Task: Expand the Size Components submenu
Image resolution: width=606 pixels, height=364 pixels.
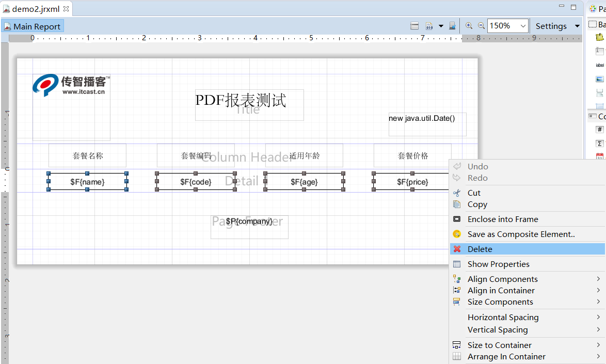Action: coord(527,302)
